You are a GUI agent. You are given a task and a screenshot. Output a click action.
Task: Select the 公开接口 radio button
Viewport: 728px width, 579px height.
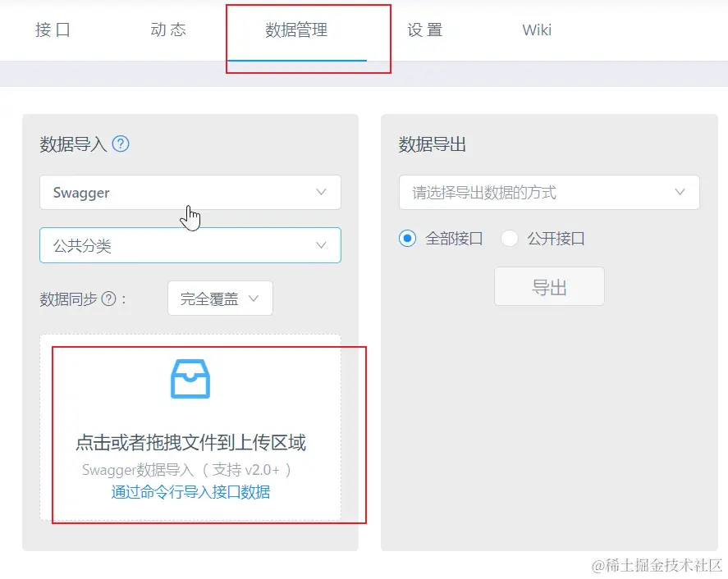point(510,239)
